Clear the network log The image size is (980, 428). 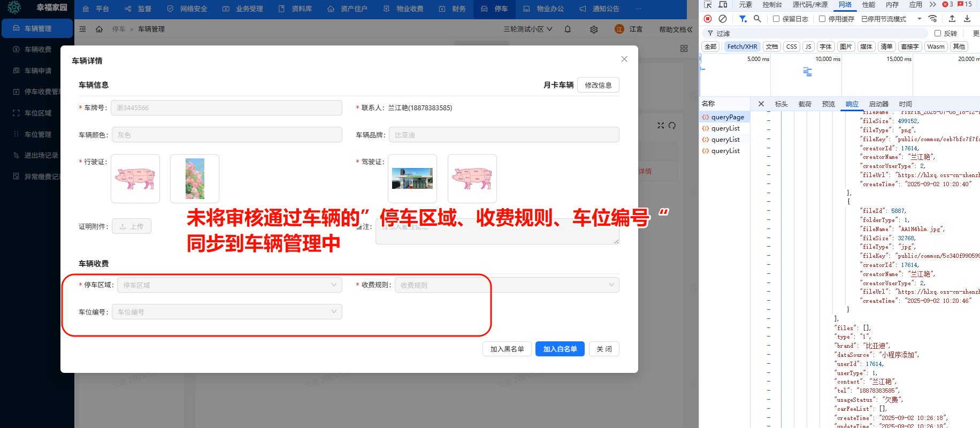(x=723, y=19)
